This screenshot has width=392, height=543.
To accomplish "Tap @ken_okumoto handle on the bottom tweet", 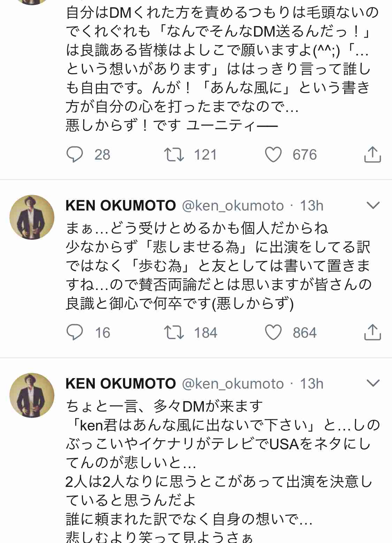I will tap(233, 384).
